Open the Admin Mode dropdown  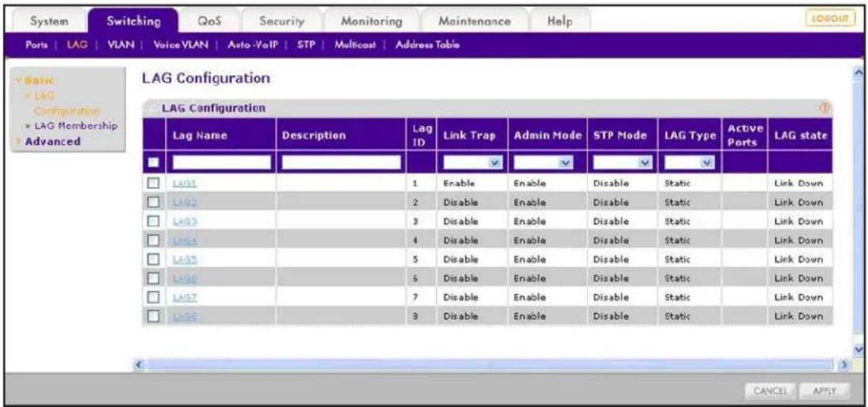coord(543,162)
